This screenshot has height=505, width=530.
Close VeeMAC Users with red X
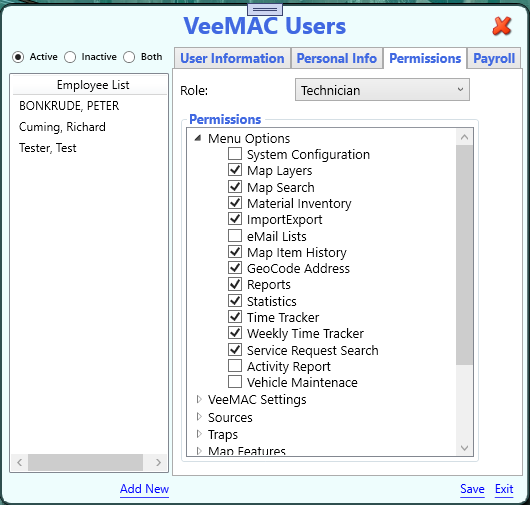(502, 26)
